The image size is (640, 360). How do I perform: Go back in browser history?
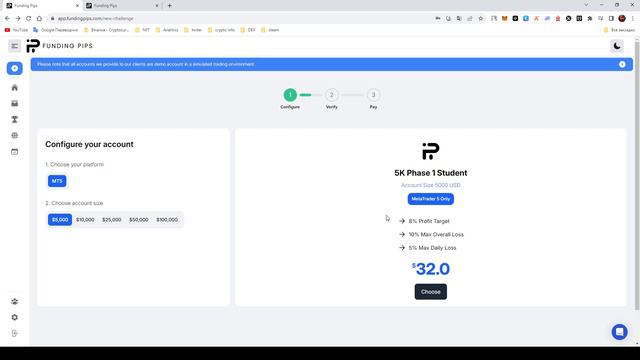coord(7,18)
